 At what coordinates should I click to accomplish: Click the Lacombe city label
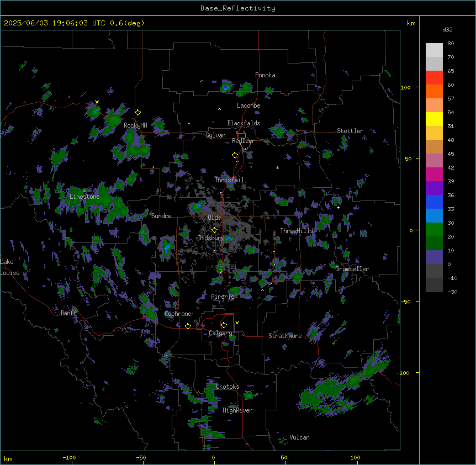click(x=248, y=105)
